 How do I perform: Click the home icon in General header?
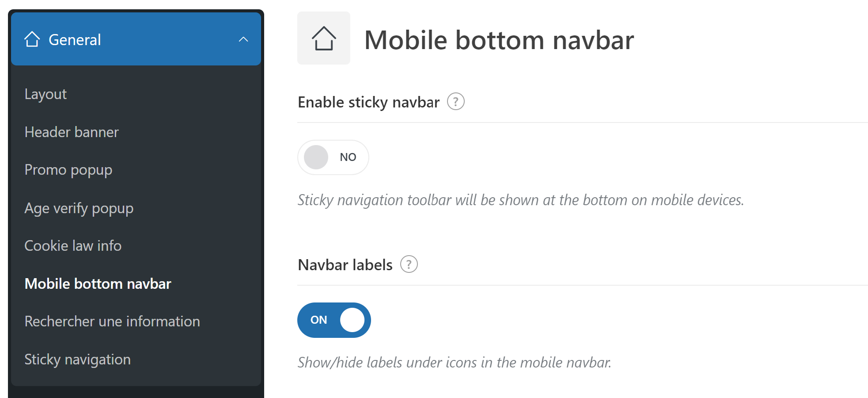click(x=32, y=39)
